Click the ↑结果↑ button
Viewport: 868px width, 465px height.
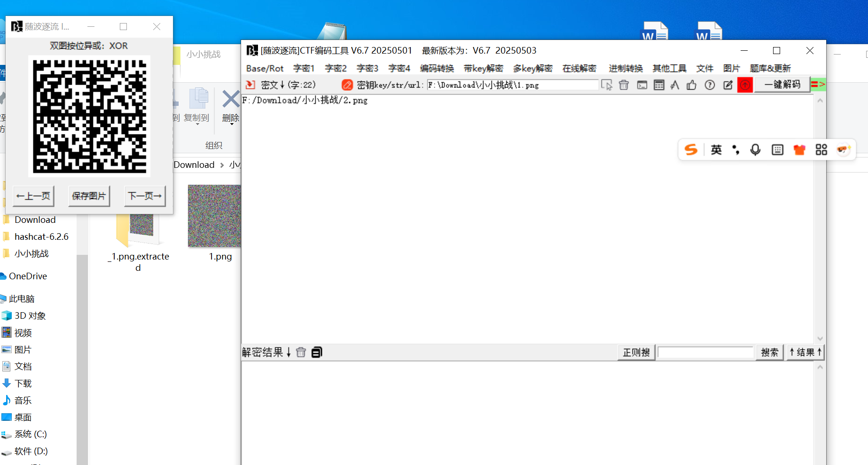[805, 352]
